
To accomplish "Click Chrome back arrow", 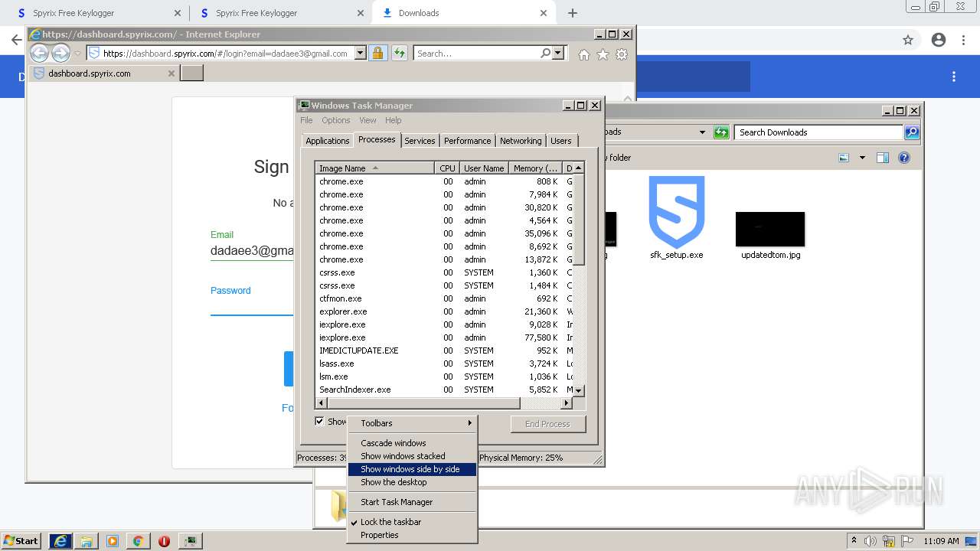I will tap(16, 40).
